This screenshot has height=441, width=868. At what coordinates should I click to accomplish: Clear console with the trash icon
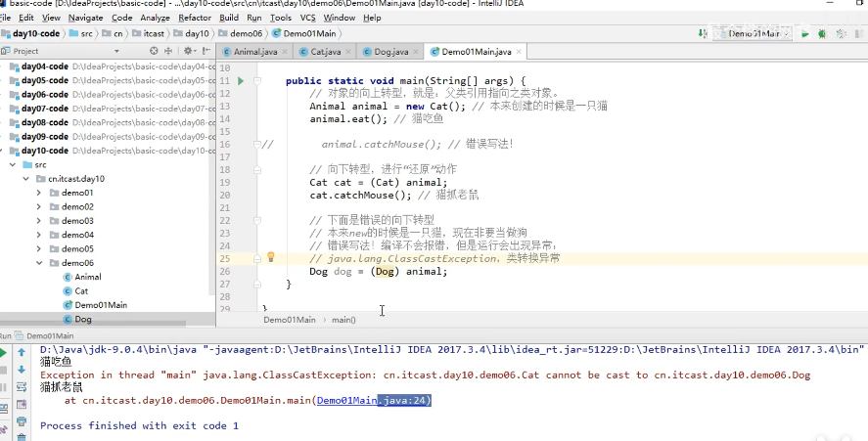coord(22,437)
